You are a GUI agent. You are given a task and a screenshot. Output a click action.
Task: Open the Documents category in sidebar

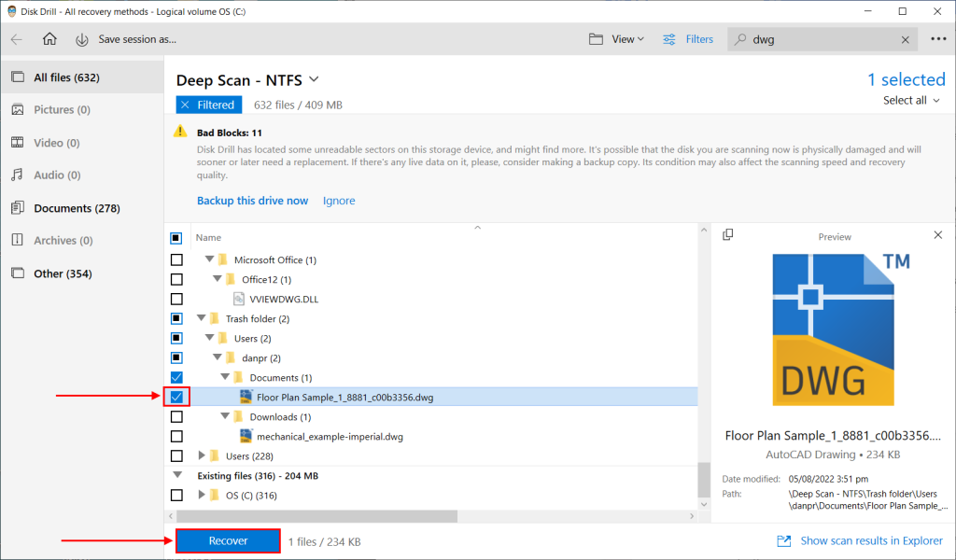click(x=58, y=207)
